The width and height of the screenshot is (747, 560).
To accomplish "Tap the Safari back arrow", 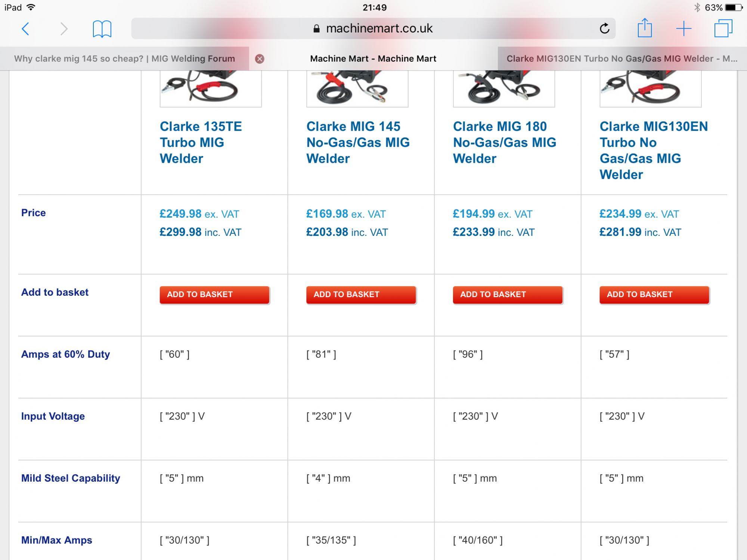I will pyautogui.click(x=25, y=29).
